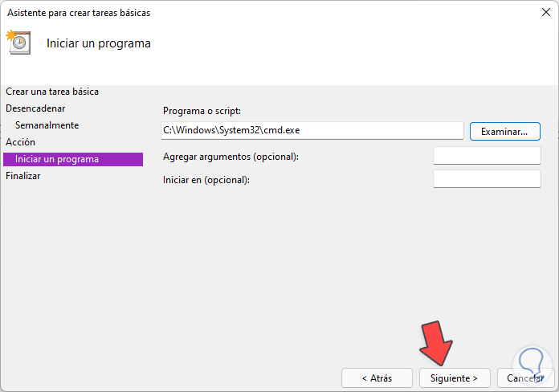This screenshot has height=392, width=559.
Task: Select 'Crear una tarea básica' step
Action: pos(58,92)
